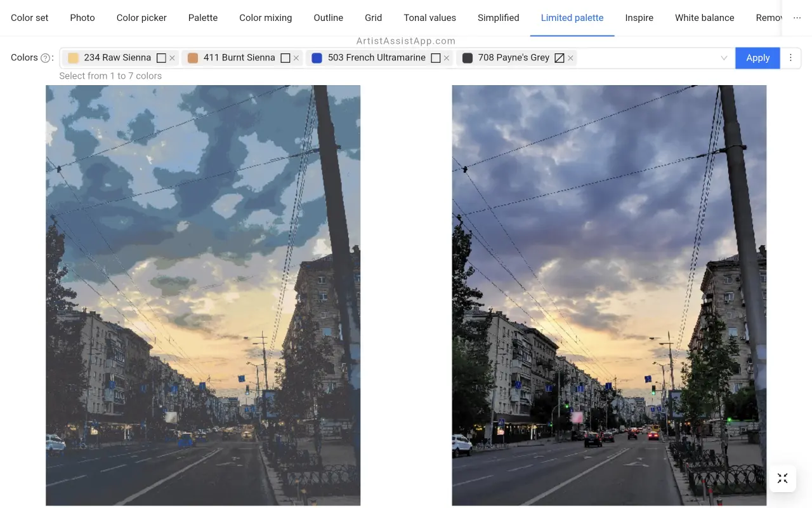Open the vertical dots menu beside Apply

790,58
